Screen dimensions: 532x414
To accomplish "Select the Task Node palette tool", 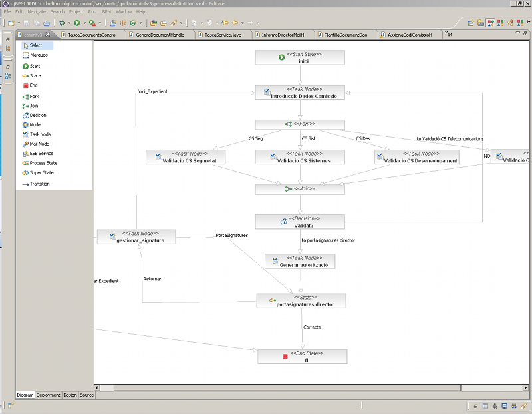I will click(39, 134).
